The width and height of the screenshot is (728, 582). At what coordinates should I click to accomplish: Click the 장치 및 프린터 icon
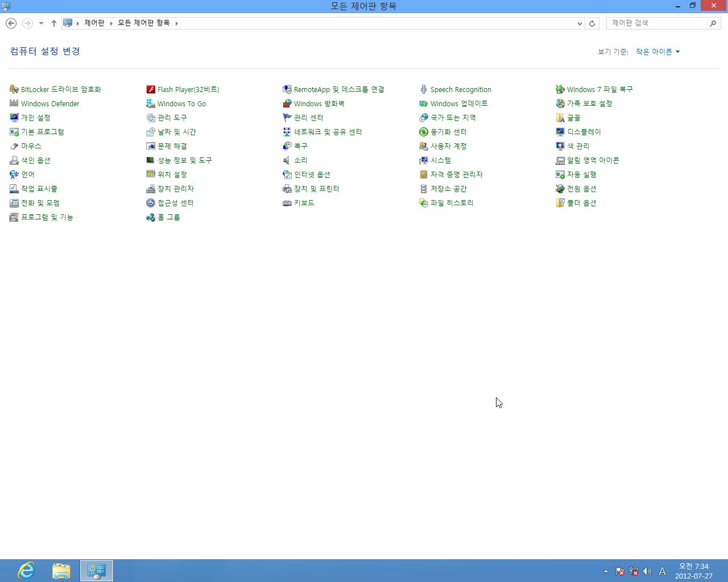coord(287,189)
